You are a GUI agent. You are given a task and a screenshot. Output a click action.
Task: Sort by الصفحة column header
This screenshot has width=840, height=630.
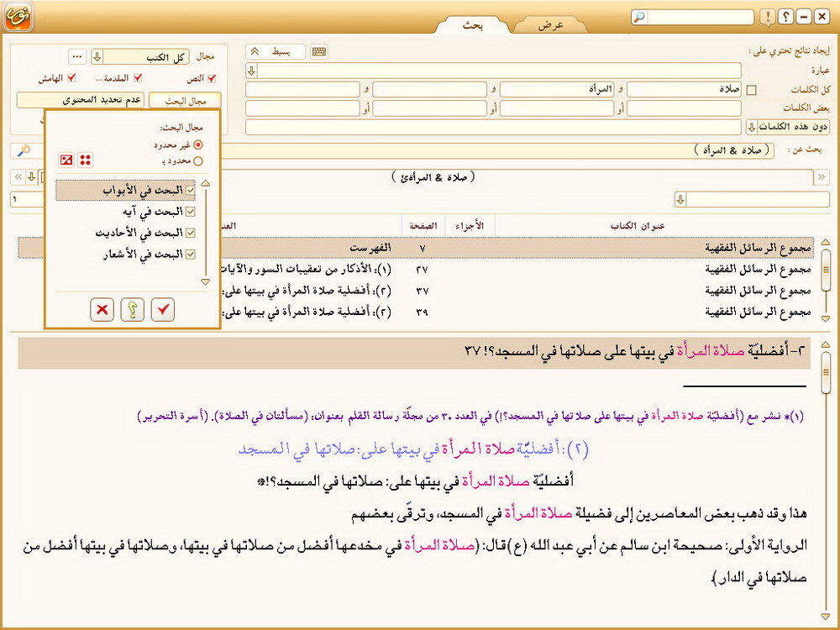(x=423, y=226)
